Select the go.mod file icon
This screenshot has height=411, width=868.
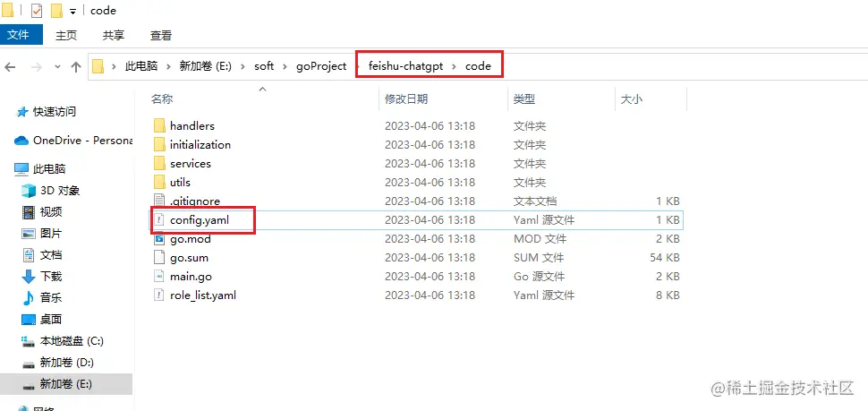[x=159, y=239]
